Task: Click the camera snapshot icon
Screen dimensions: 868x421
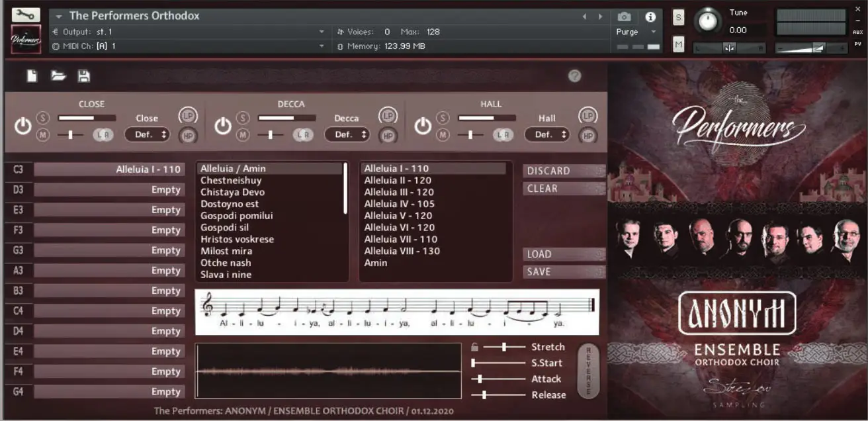Action: coord(624,17)
